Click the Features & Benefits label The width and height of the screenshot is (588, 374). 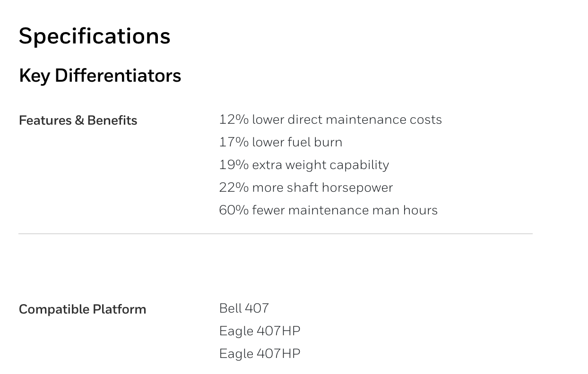tap(78, 120)
